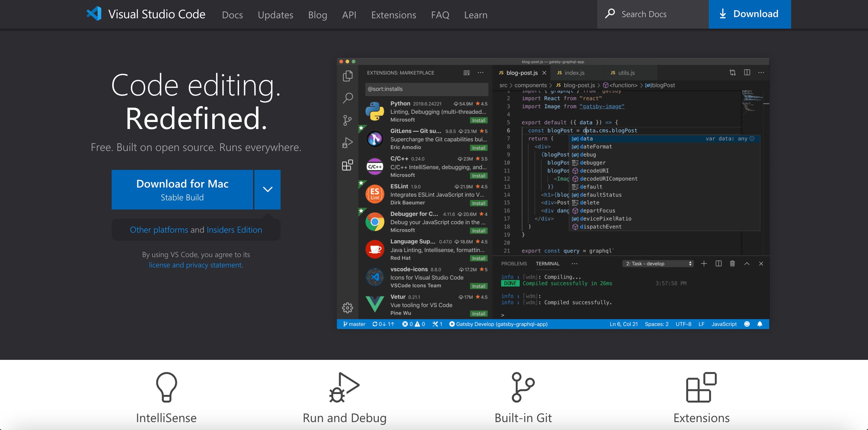Click the search magnifier icon in header
The width and height of the screenshot is (868, 430).
tap(610, 14)
